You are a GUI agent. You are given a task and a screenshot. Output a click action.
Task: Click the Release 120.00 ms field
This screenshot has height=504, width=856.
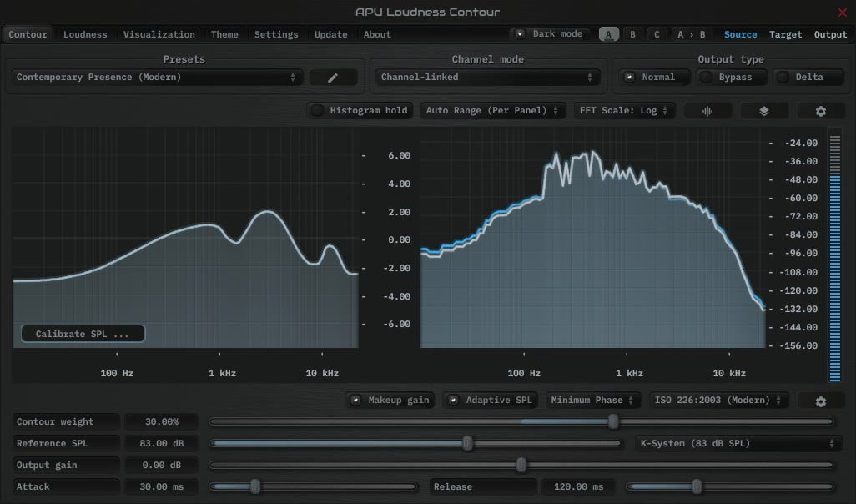point(579,486)
